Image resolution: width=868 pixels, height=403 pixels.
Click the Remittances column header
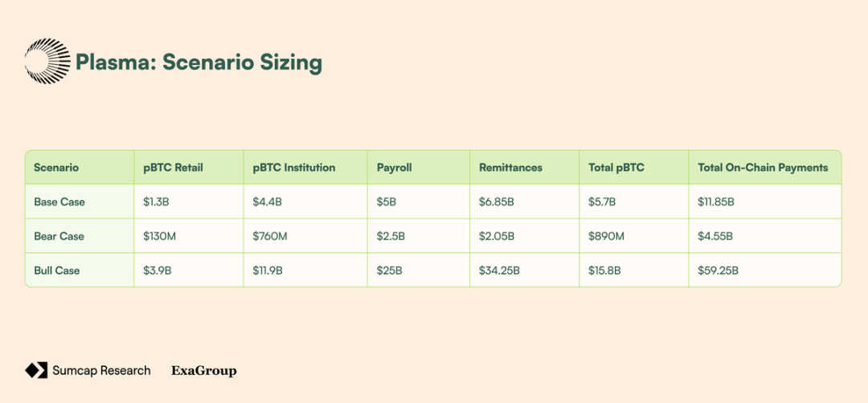[x=510, y=168]
